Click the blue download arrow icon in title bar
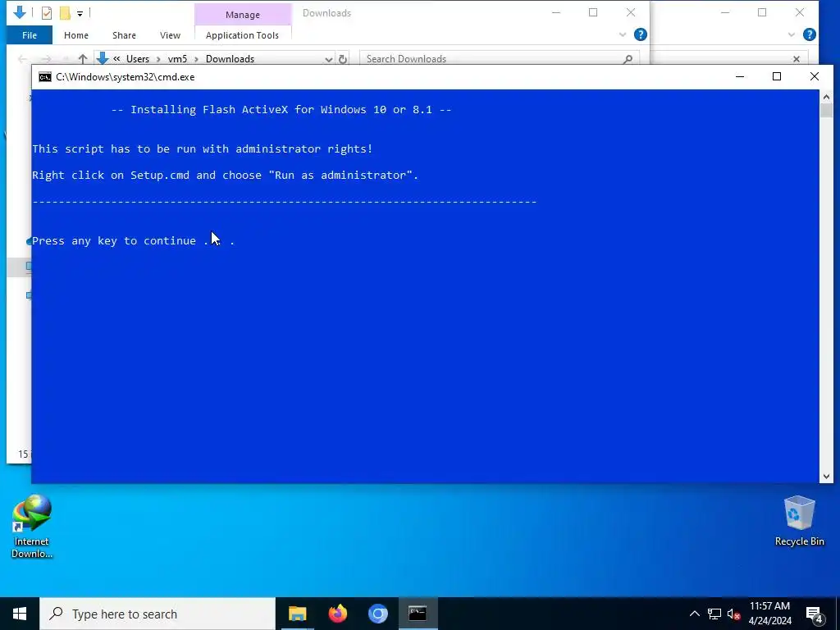The image size is (840, 630). (x=20, y=12)
